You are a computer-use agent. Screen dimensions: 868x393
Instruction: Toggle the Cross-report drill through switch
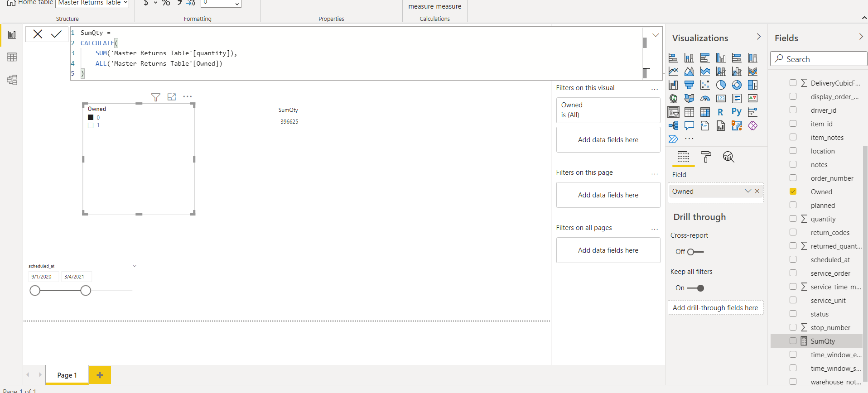(695, 252)
